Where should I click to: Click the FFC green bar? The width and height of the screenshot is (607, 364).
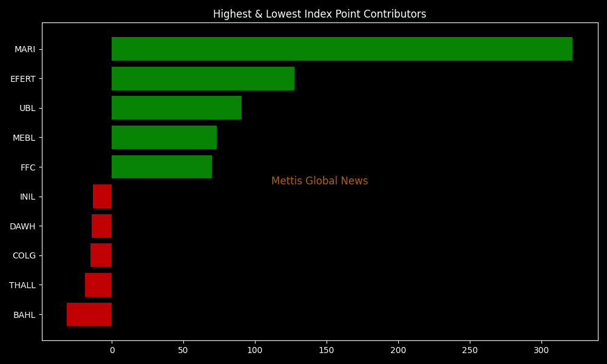click(161, 167)
